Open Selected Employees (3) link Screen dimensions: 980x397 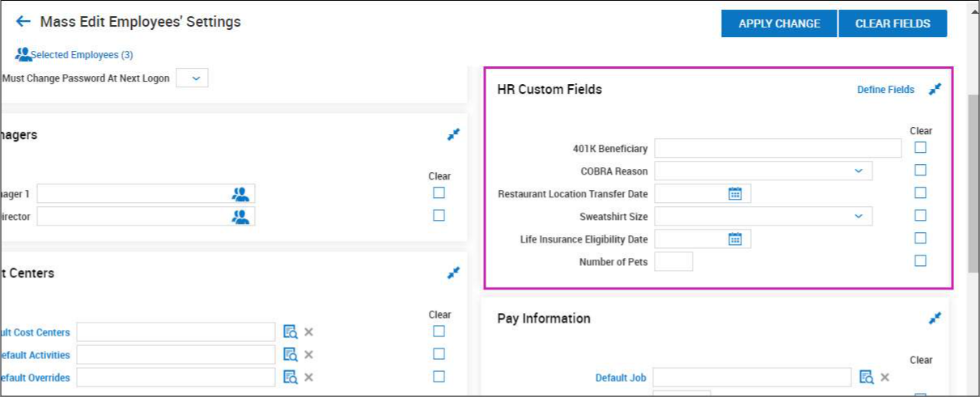[82, 55]
